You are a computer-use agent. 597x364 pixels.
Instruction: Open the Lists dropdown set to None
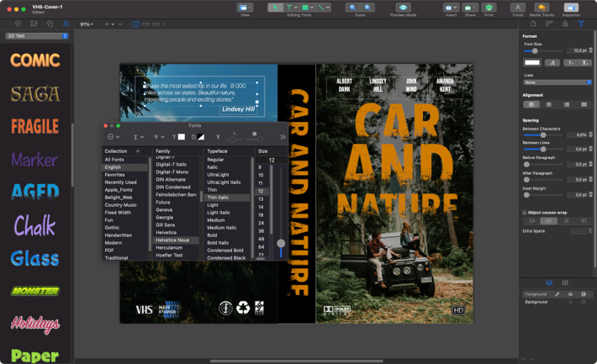(557, 82)
